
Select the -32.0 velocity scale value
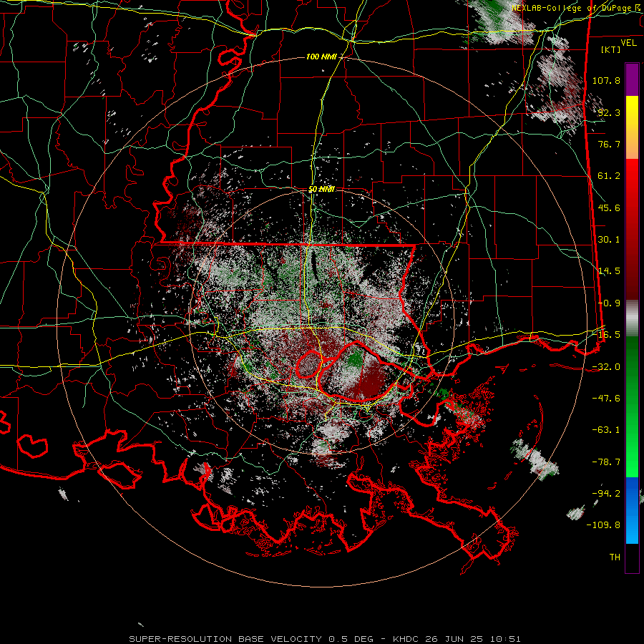pos(606,367)
